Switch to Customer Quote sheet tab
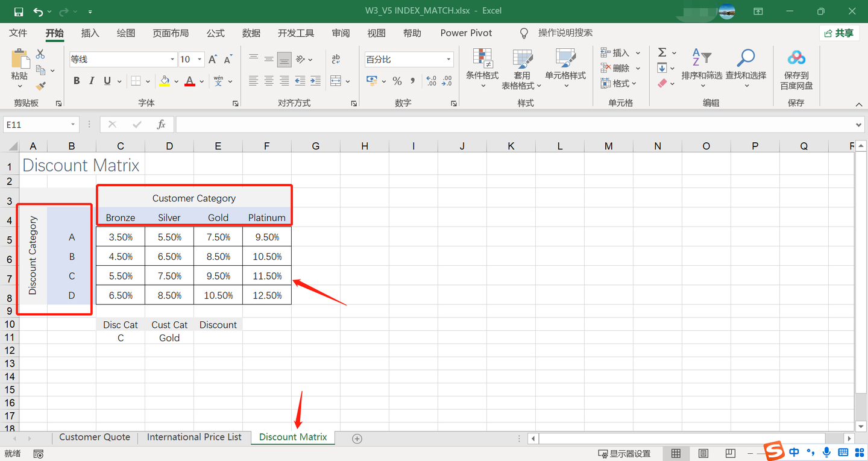 (x=95, y=437)
